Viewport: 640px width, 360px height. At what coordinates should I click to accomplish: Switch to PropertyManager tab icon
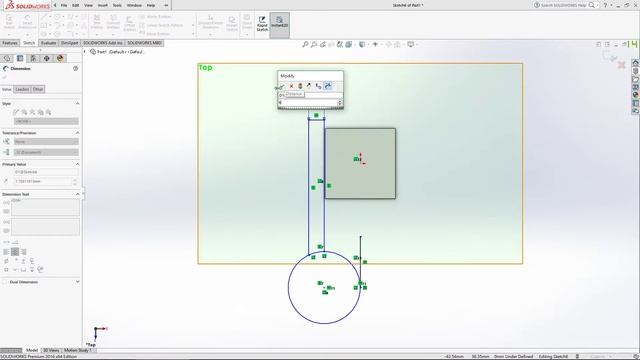[x=20, y=58]
